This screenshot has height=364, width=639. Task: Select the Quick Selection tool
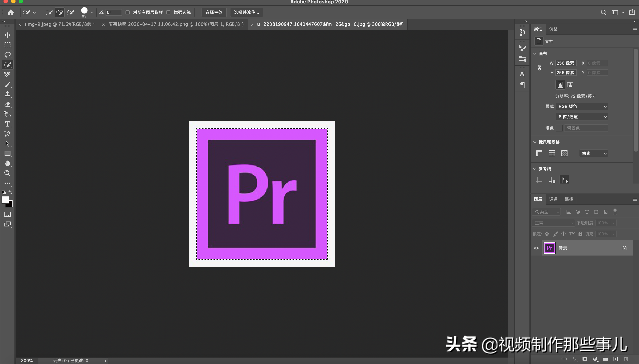pos(7,65)
